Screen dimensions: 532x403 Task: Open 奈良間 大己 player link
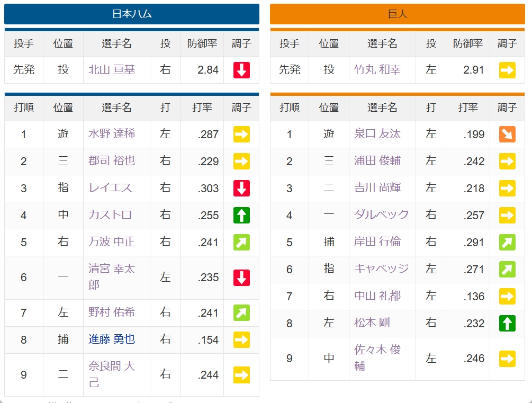click(x=112, y=374)
